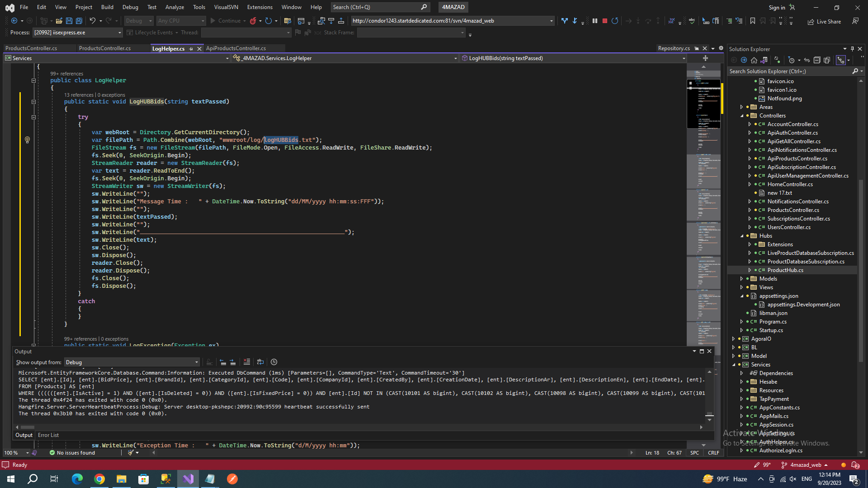Clear all text in Output window
The width and height of the screenshot is (868, 488).
pos(247,362)
